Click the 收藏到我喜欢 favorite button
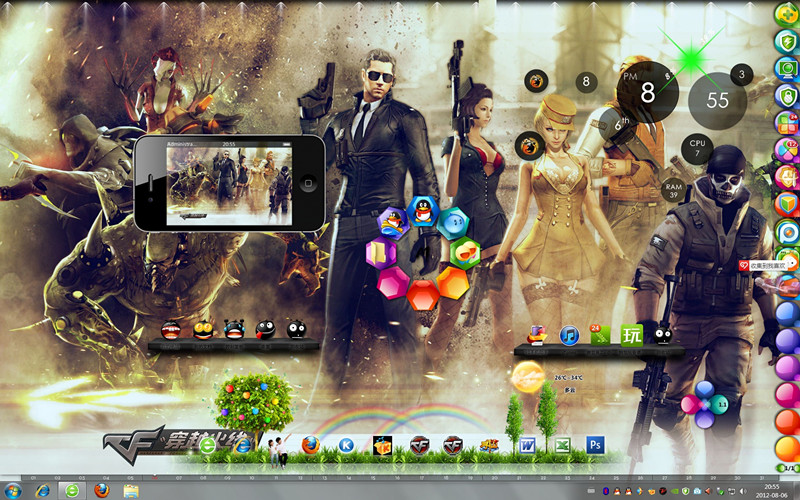The image size is (800, 500). pos(764,265)
